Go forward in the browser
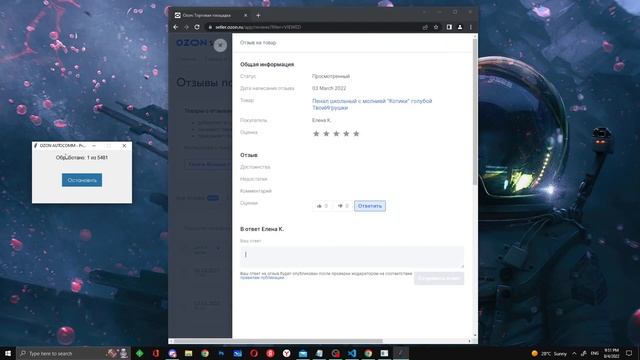 (x=186, y=27)
